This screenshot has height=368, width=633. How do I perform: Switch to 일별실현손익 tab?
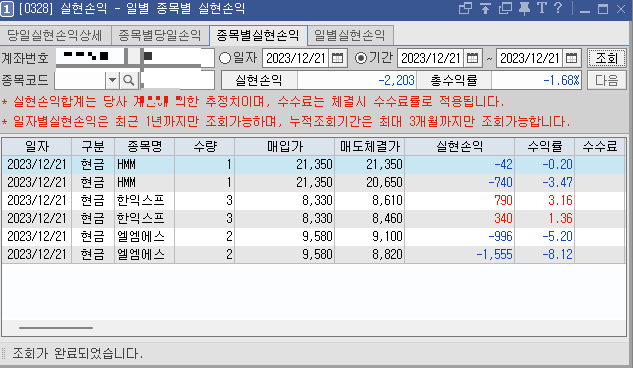350,36
